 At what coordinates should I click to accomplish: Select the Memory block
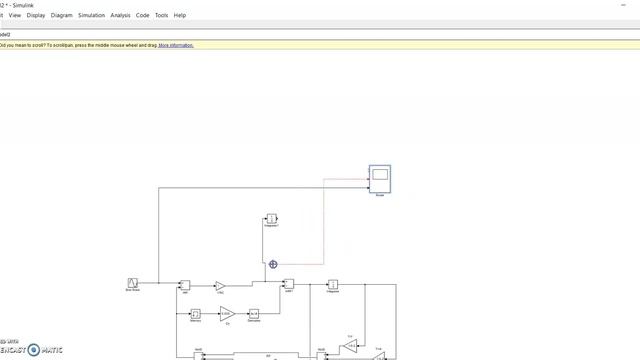(196, 314)
